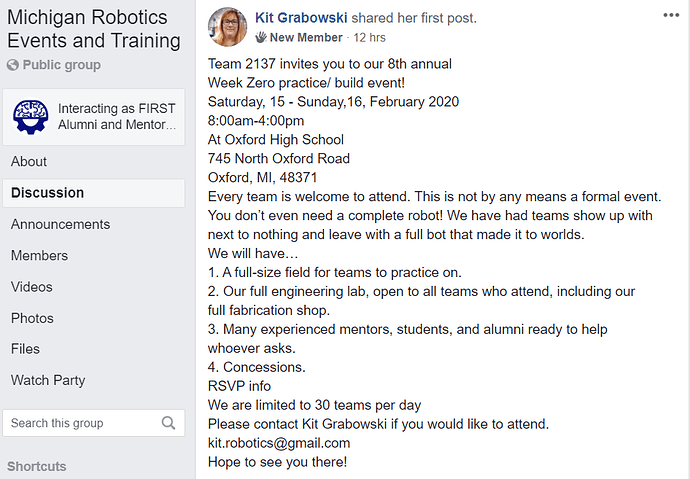This screenshot has width=690, height=479.
Task: Go to Announcements
Action: pos(60,224)
